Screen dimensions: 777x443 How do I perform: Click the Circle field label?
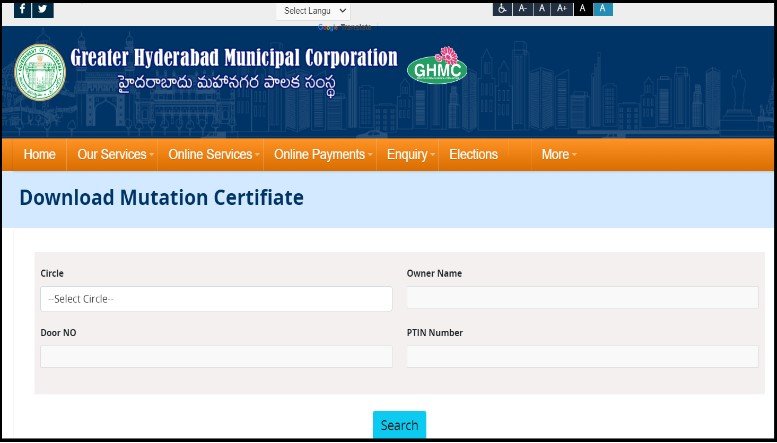pyautogui.click(x=52, y=274)
